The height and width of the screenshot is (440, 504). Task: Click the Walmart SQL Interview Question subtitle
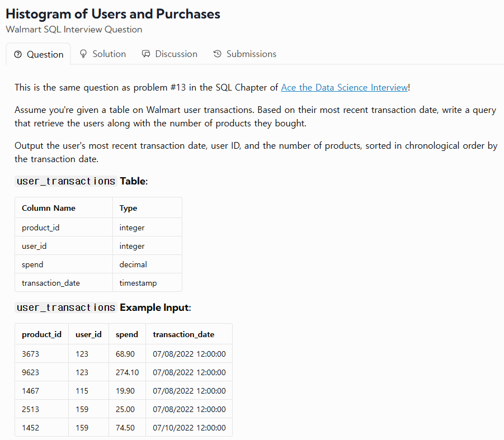tap(74, 30)
